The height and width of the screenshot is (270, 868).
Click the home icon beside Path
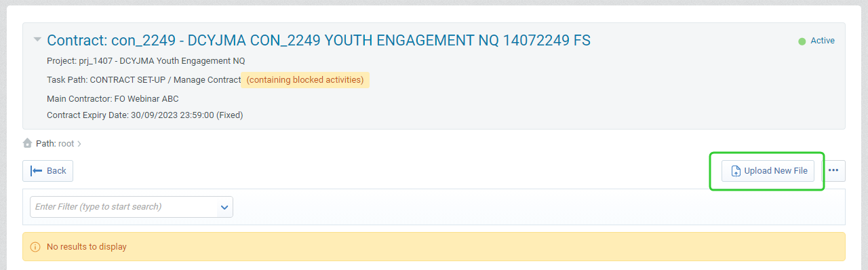click(27, 143)
